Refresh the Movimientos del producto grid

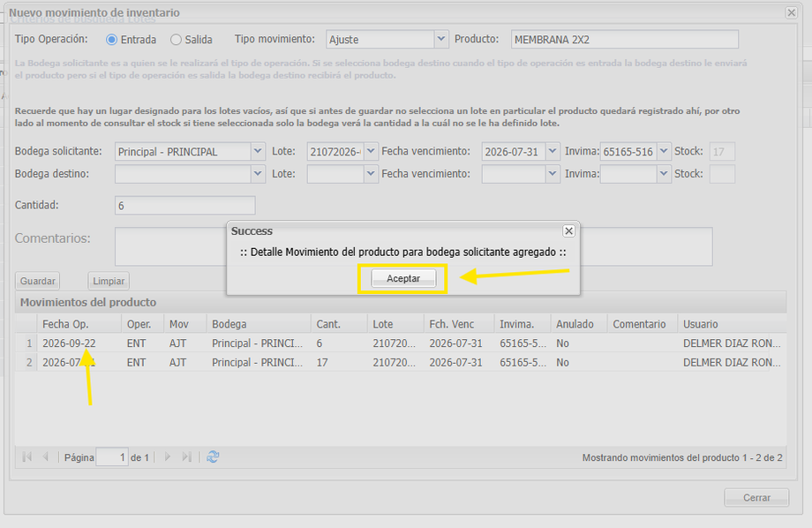(213, 457)
